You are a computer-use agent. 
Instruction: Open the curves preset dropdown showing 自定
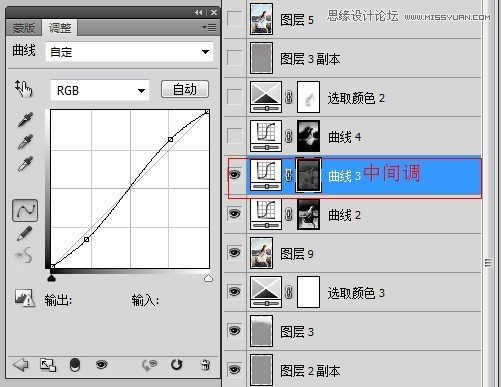coord(129,52)
